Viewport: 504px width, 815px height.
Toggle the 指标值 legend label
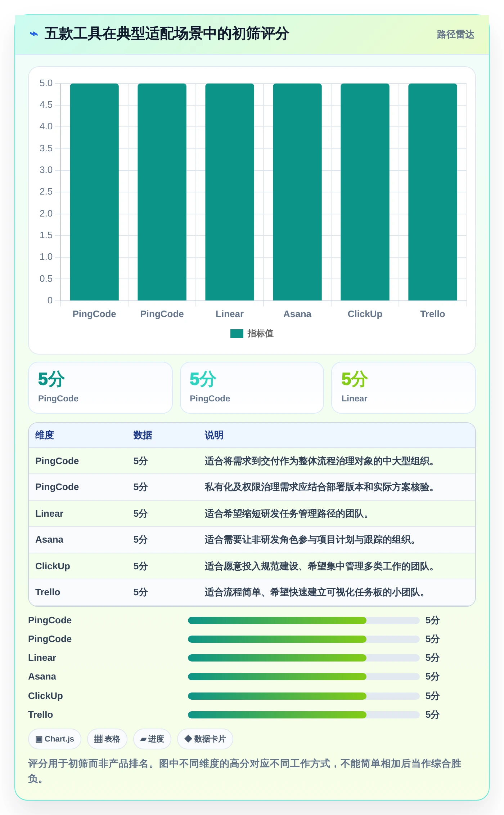coord(260,334)
